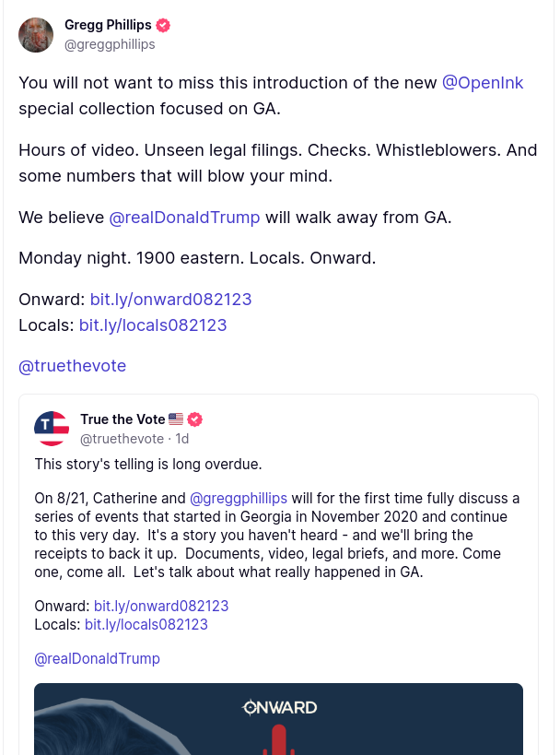Click the @greggphillips handle under the author name
Viewport: 560px width, 755px height.
coord(110,44)
